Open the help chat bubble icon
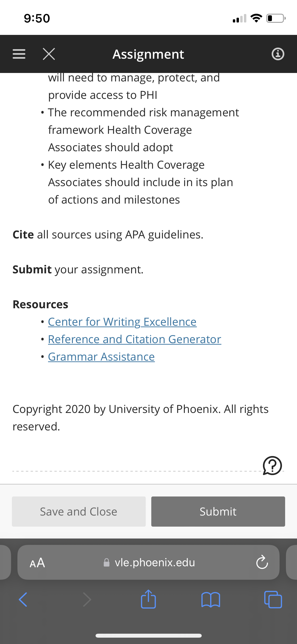This screenshot has width=297, height=644. [x=272, y=466]
